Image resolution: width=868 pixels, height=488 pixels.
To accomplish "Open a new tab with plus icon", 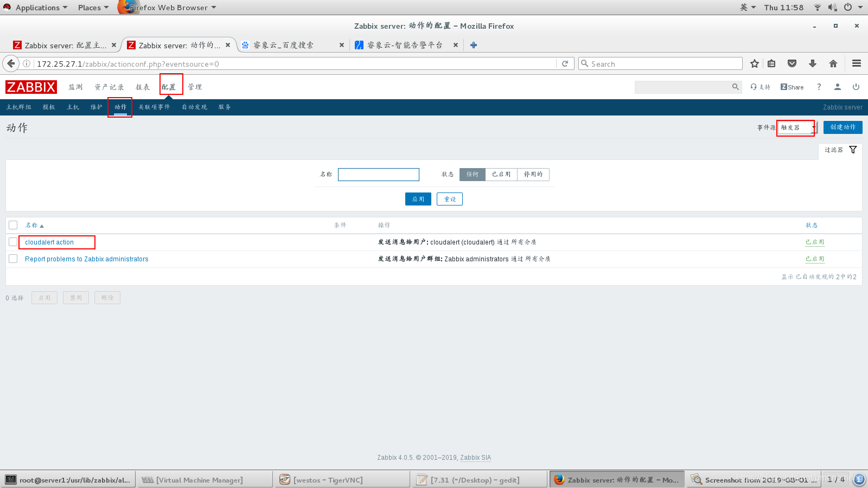I will [474, 45].
